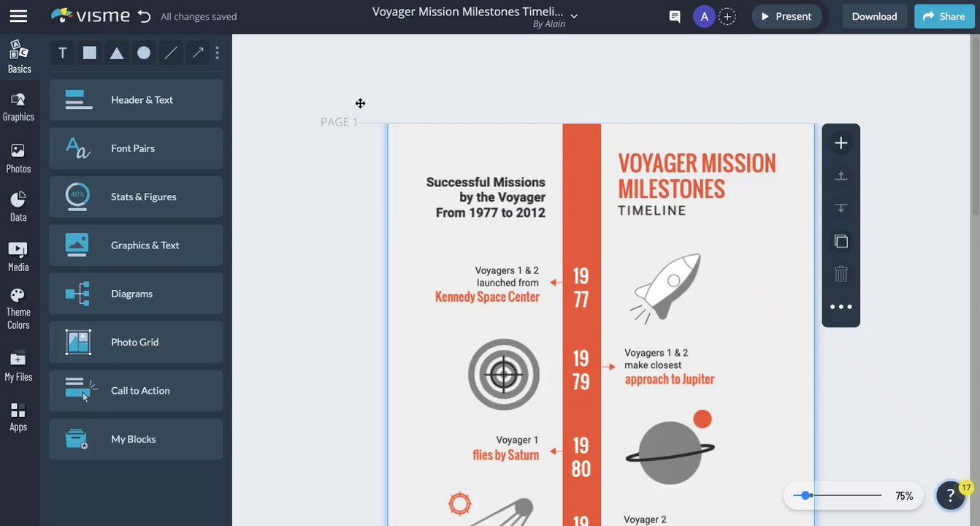Image resolution: width=980 pixels, height=526 pixels.
Task: Open the help question mark button
Action: click(x=951, y=495)
